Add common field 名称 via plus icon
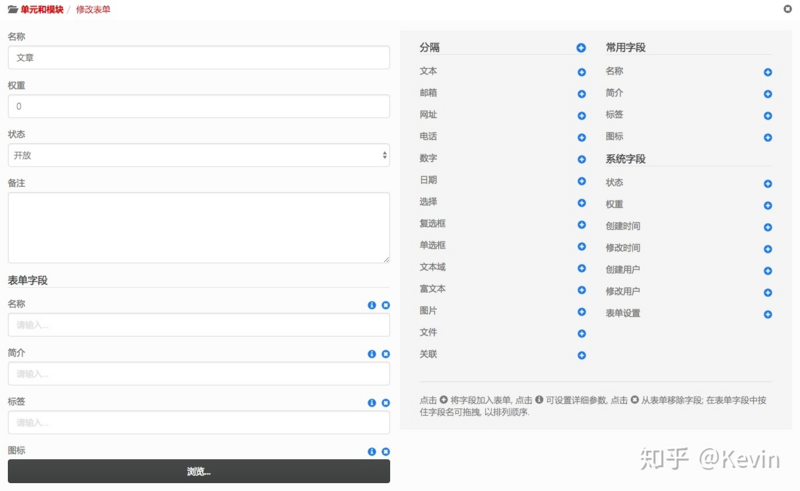800x491 pixels. [x=768, y=72]
